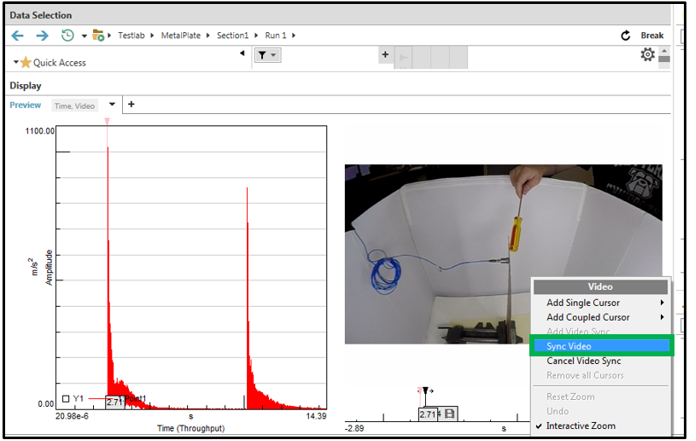Click the Quick Access star icon
696x441 pixels.
[x=25, y=62]
